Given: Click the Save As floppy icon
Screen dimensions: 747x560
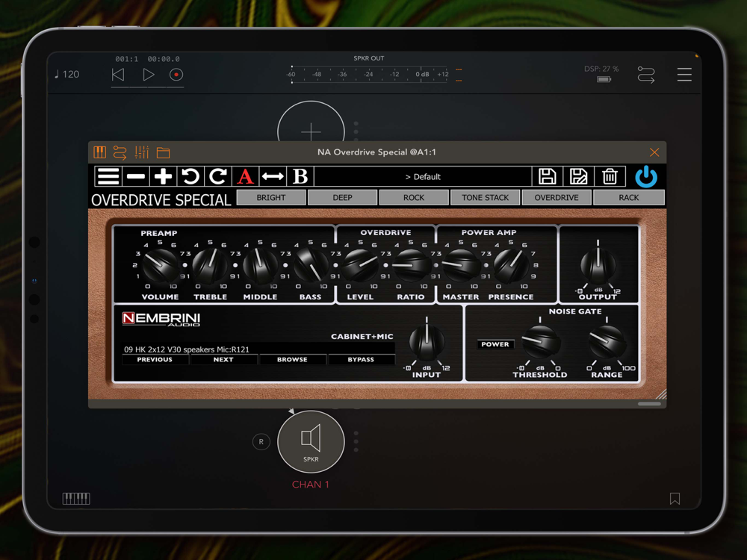Looking at the screenshot, I should 578,177.
